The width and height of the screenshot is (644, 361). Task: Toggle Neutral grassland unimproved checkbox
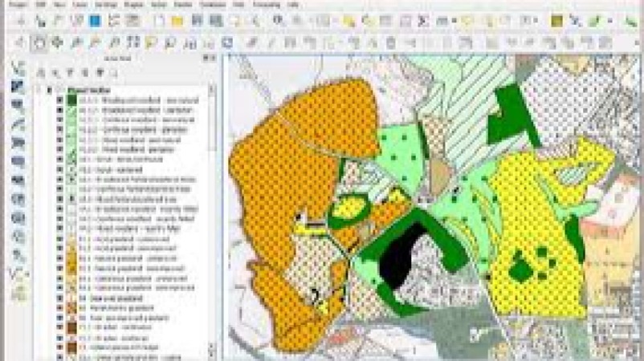(x=59, y=258)
